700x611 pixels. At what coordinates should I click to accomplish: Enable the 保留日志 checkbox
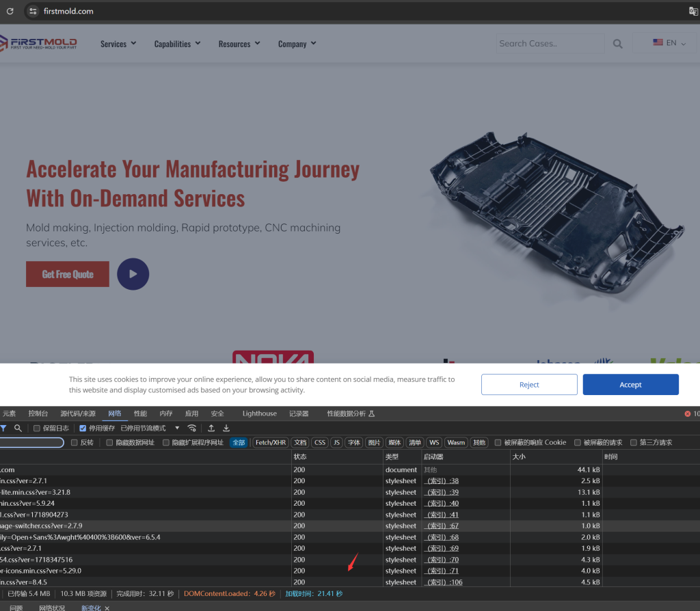point(38,429)
